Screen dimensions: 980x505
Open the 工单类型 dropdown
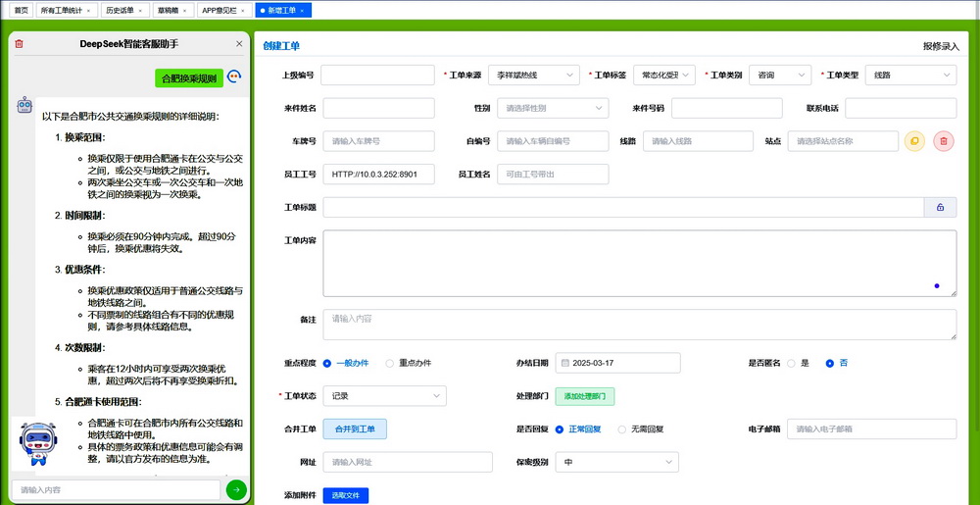coord(911,75)
